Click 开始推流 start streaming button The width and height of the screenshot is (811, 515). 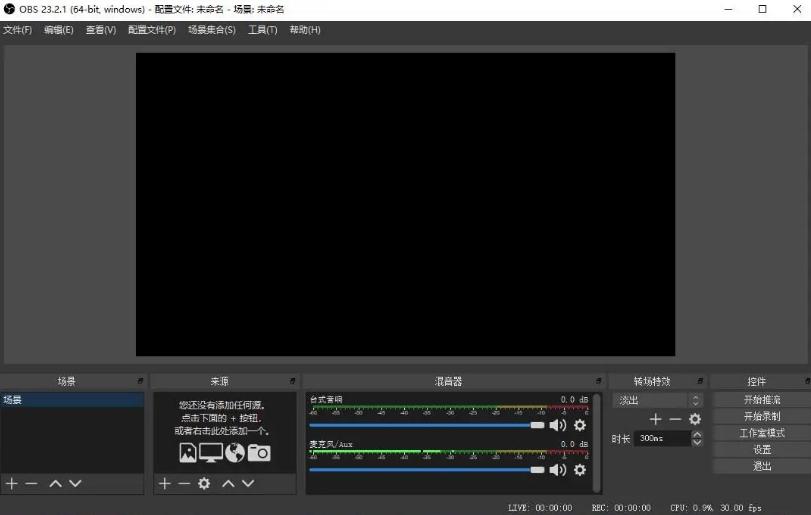[x=762, y=400]
